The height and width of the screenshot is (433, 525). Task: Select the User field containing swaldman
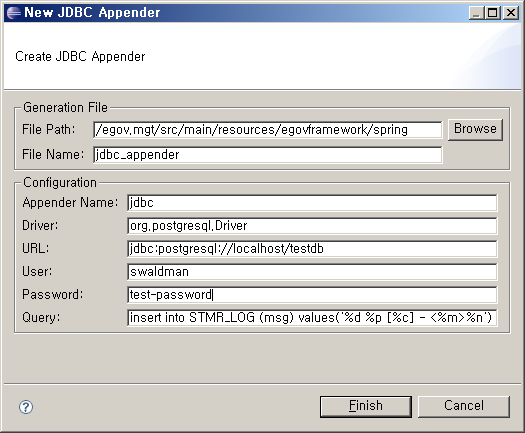pos(312,272)
